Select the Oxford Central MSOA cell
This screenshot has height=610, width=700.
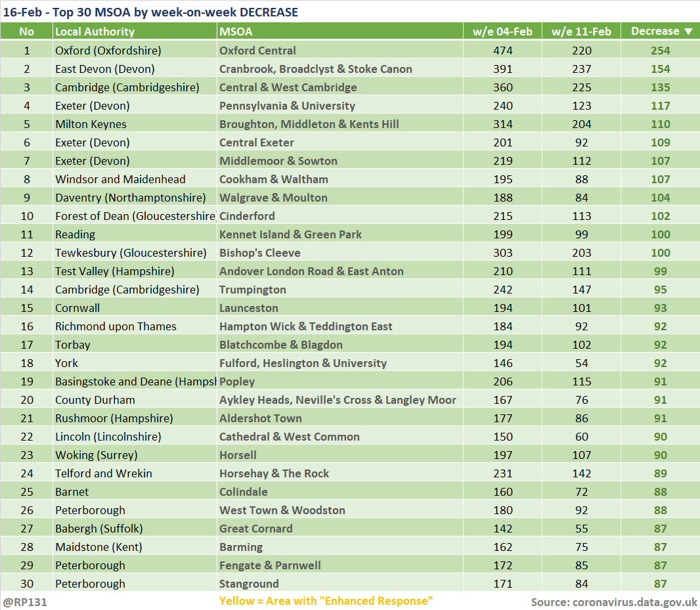point(257,51)
